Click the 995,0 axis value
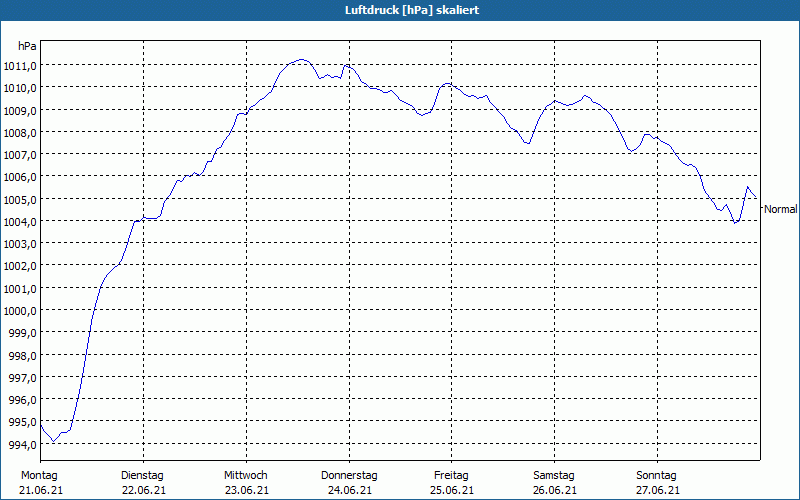The height and width of the screenshot is (500, 800). (22, 422)
